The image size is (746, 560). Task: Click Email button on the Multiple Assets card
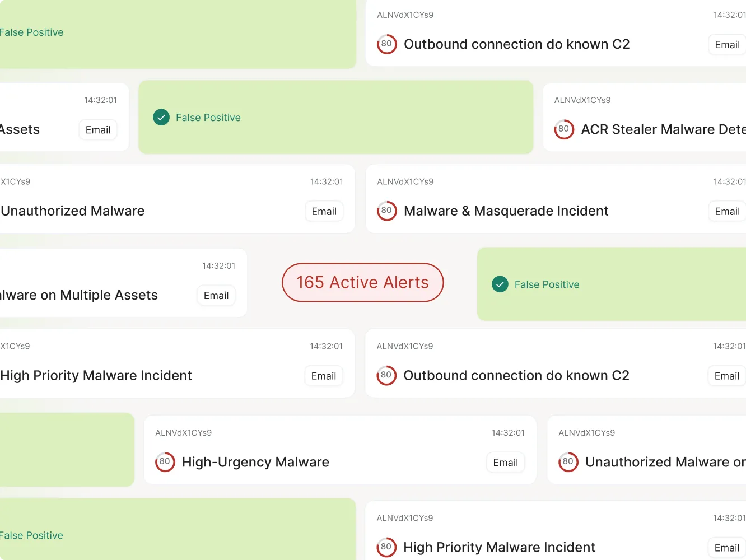tap(216, 295)
